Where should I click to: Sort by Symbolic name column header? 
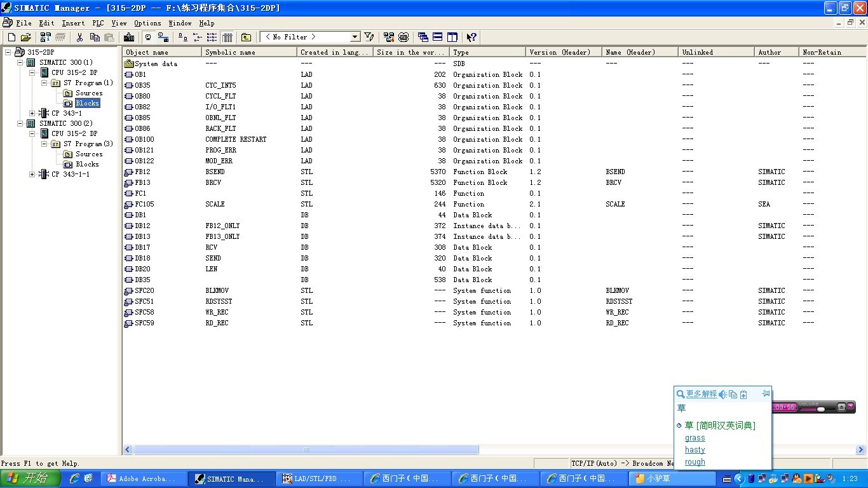pyautogui.click(x=249, y=52)
